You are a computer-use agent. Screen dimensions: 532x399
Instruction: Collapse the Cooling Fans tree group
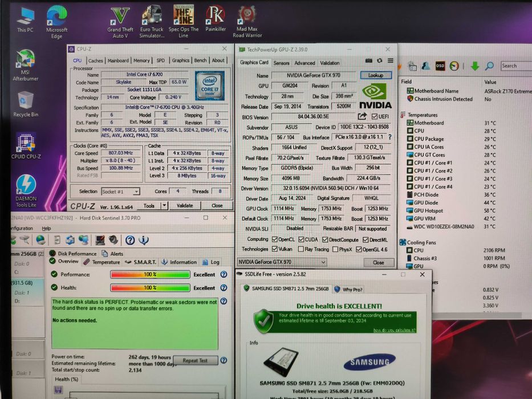point(403,242)
